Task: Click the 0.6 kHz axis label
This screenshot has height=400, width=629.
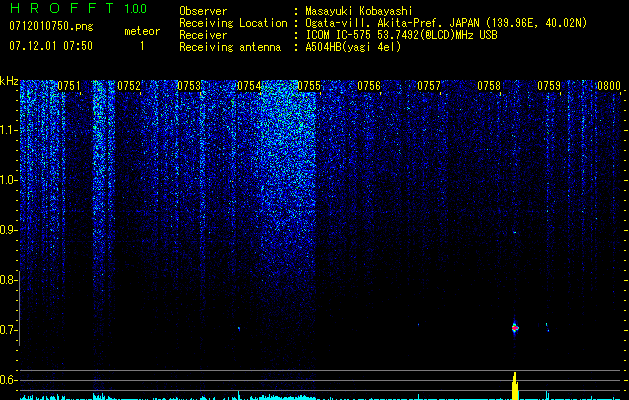Action: pos(8,380)
